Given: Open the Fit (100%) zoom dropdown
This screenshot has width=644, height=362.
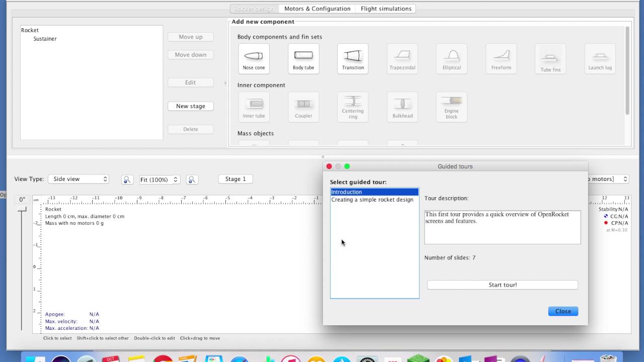Looking at the screenshot, I should 159,179.
